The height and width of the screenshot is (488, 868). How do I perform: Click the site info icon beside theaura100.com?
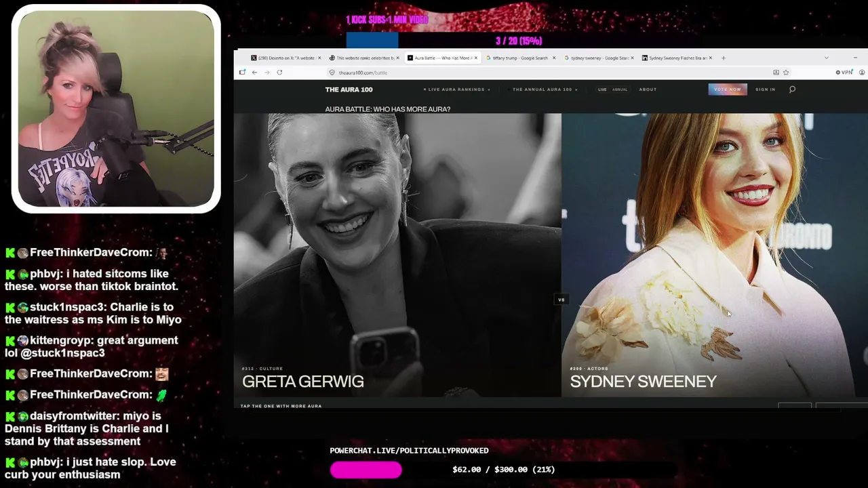[332, 73]
